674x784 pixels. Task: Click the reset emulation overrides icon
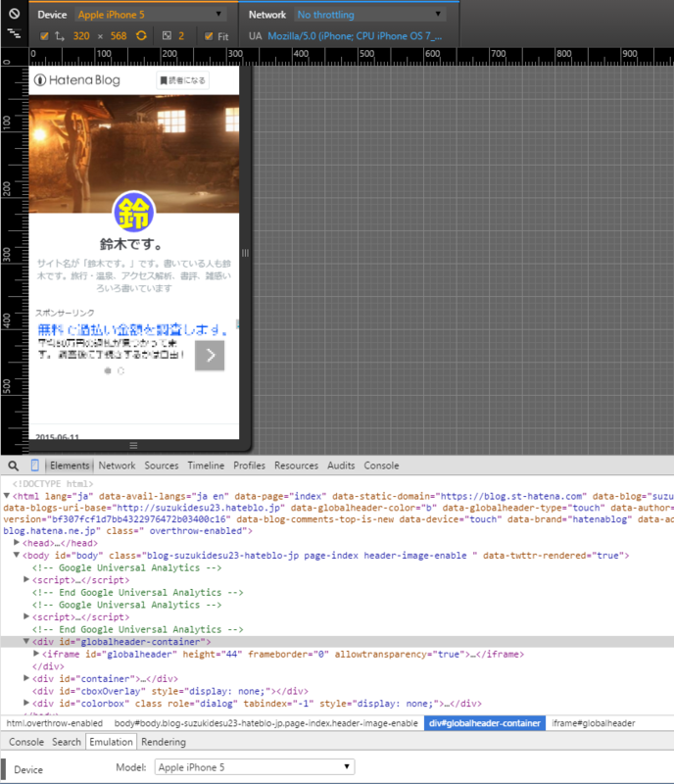click(x=14, y=14)
